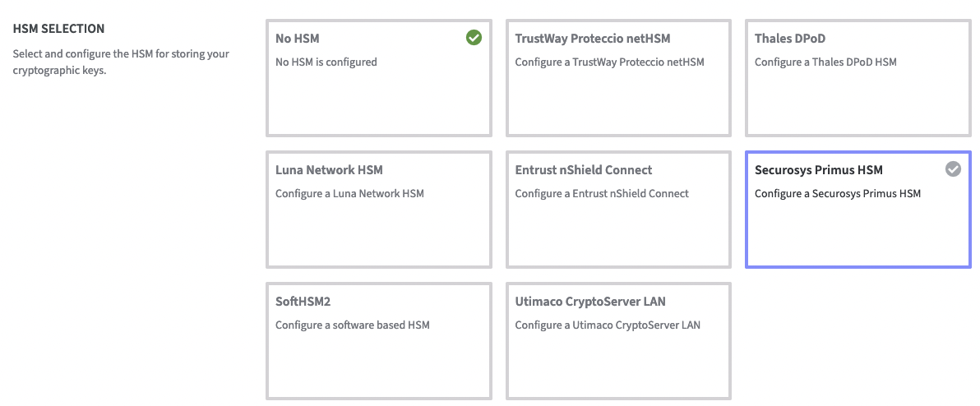This screenshot has width=980, height=406.
Task: Click "Configure a Luna Network HSM" description
Action: point(349,193)
